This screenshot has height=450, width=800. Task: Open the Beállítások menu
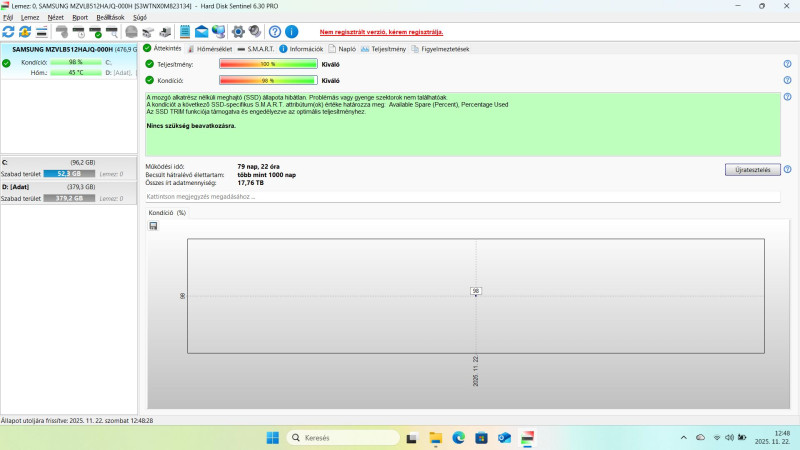tap(110, 17)
